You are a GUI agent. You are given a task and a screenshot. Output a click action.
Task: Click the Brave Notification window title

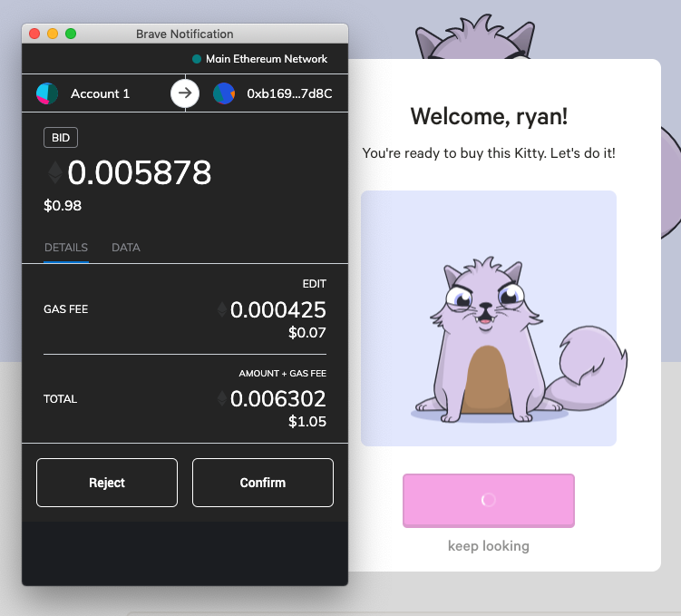click(185, 34)
